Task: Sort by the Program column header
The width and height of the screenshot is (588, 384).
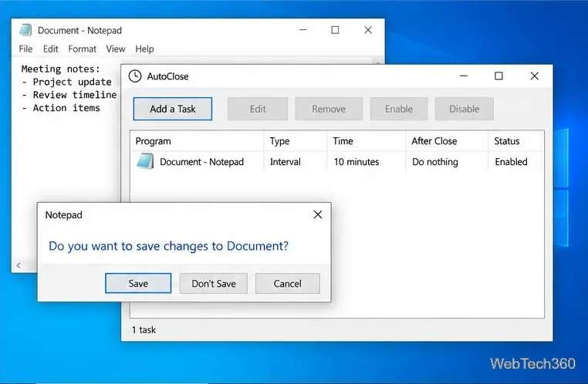Action: pyautogui.click(x=197, y=141)
